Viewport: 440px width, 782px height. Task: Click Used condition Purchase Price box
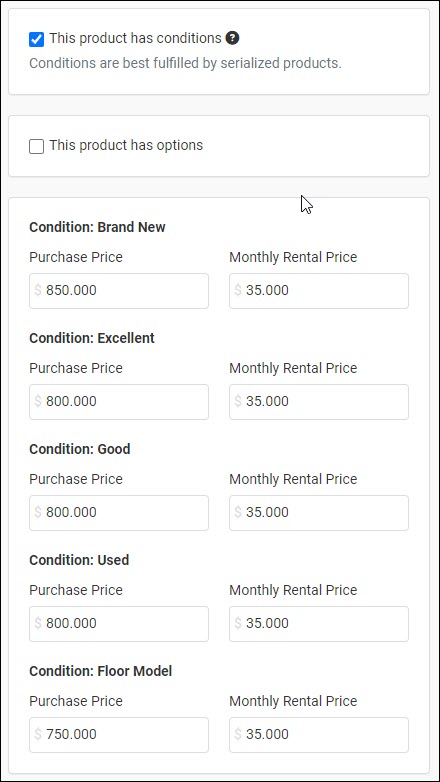(119, 624)
